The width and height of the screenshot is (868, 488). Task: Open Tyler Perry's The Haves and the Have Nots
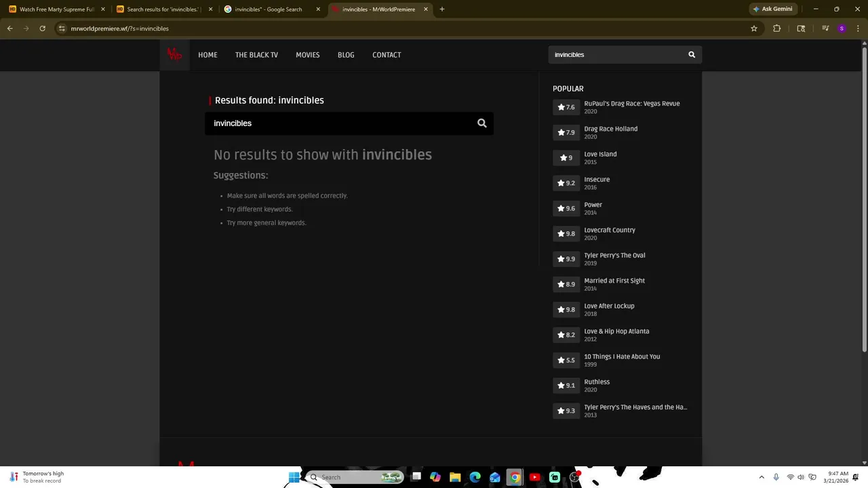click(635, 407)
